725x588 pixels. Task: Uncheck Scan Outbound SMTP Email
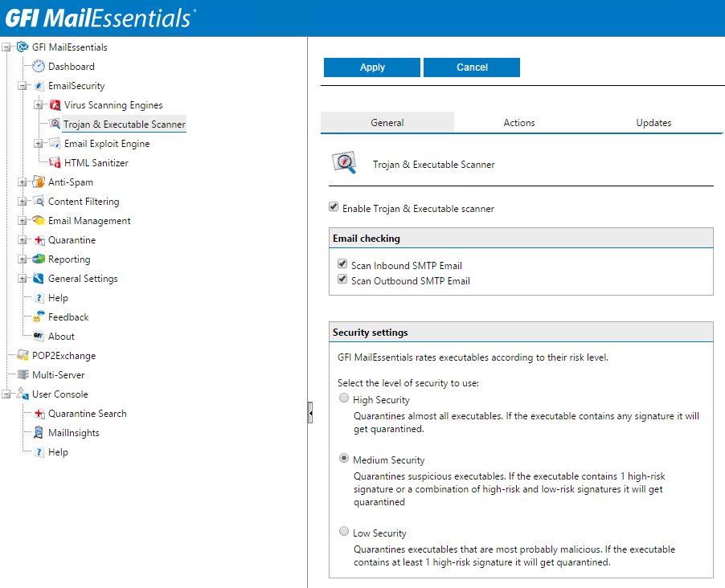(342, 280)
